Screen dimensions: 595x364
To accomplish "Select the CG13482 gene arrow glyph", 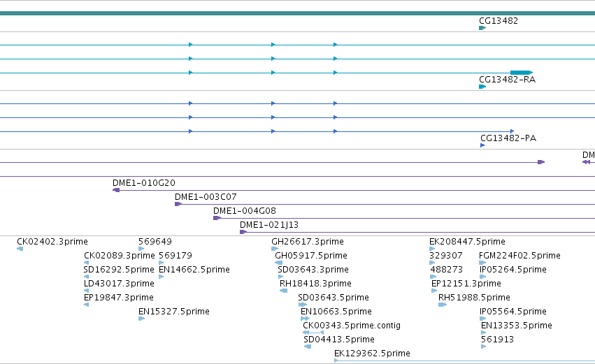I will (482, 28).
